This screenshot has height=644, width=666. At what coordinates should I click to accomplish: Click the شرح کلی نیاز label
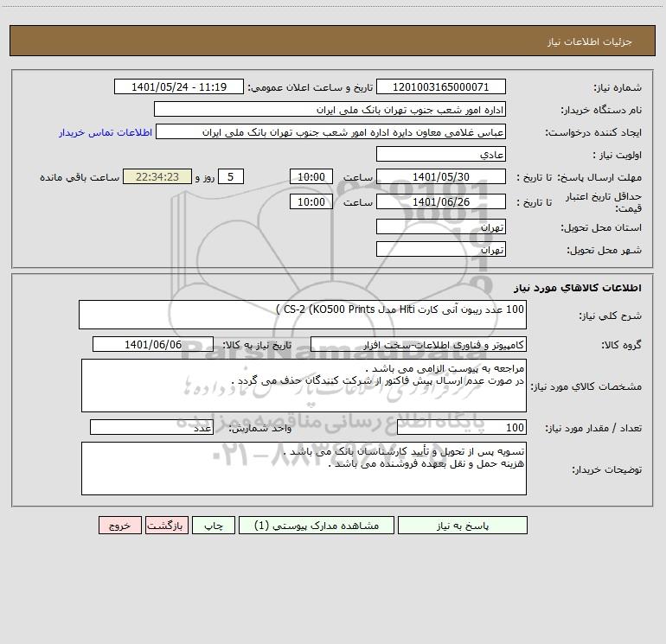click(x=611, y=316)
